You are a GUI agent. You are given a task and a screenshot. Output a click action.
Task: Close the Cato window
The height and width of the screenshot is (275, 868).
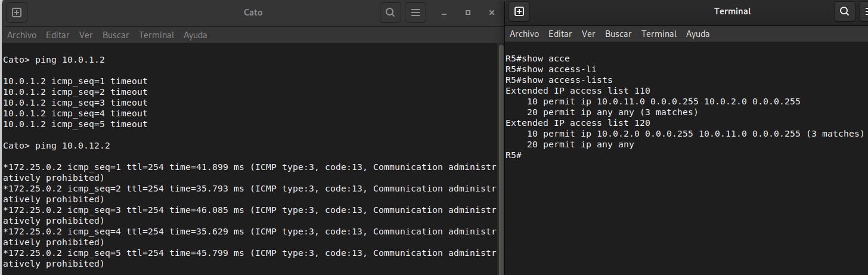tap(492, 13)
